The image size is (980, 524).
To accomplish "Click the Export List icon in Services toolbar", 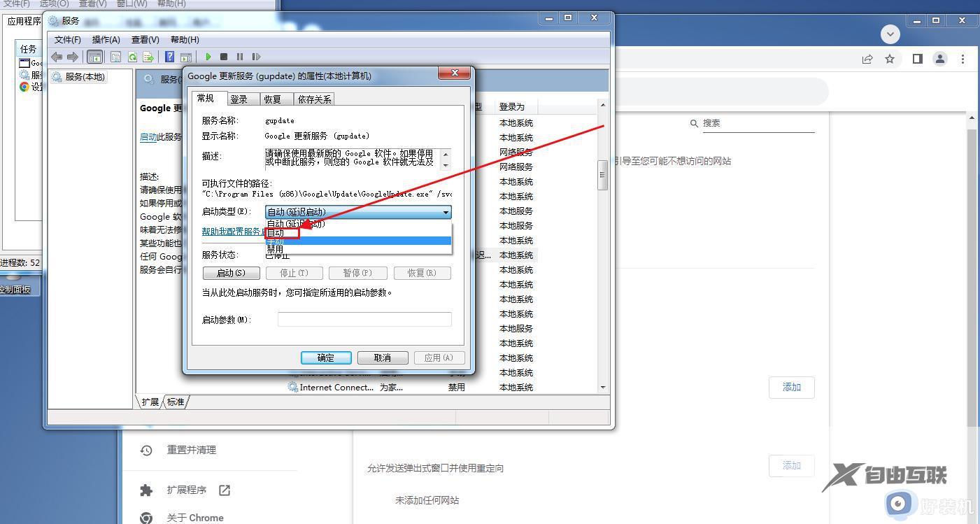I will point(148,57).
